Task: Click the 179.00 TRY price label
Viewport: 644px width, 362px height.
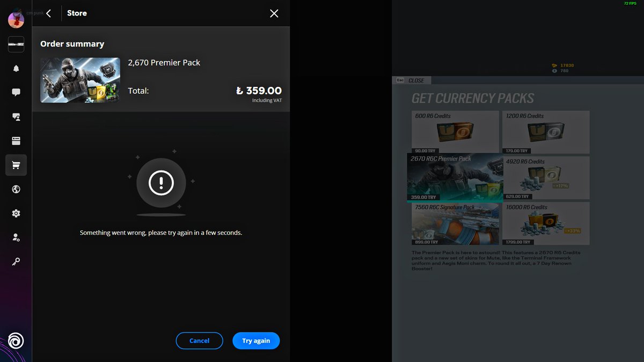Action: [x=516, y=151]
